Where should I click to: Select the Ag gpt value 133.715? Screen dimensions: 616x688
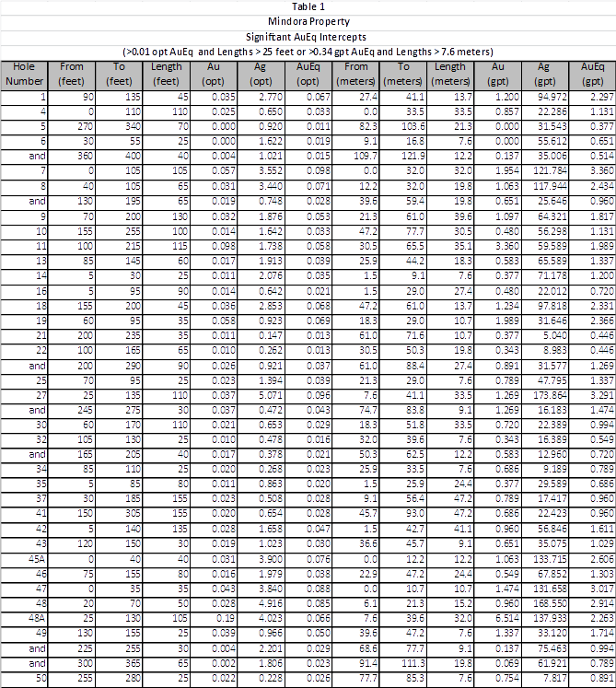pos(551,559)
